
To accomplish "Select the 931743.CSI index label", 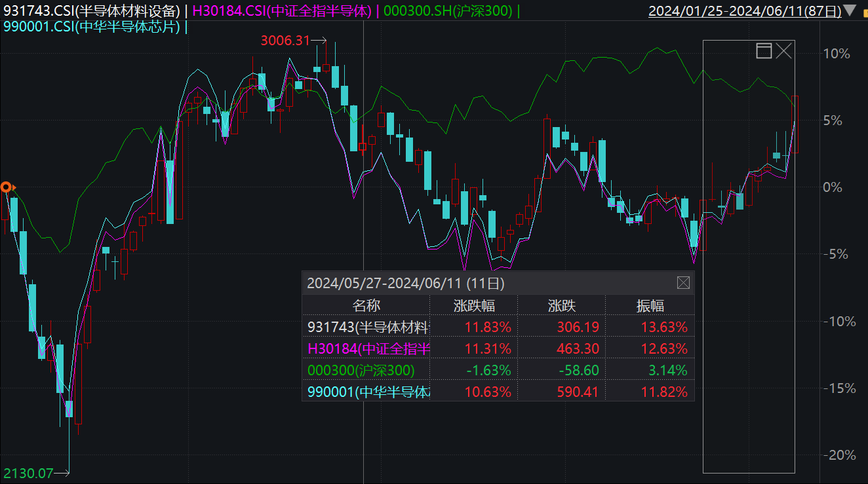I will tap(92, 10).
